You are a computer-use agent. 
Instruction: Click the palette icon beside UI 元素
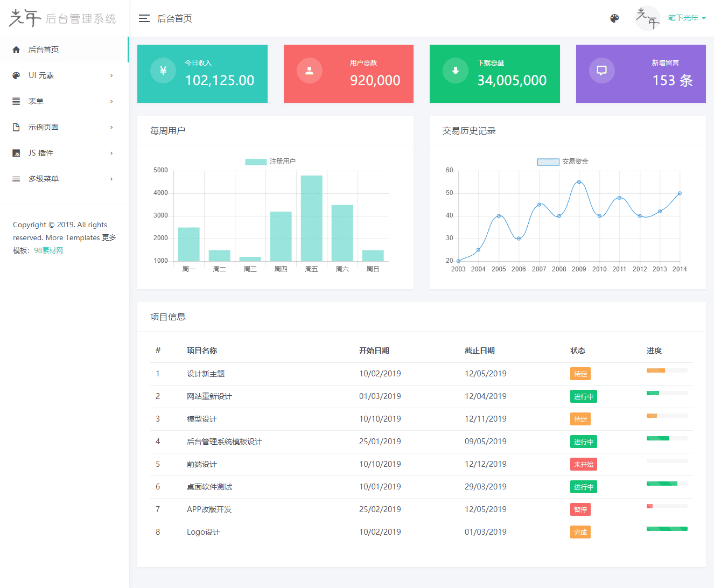pyautogui.click(x=16, y=75)
